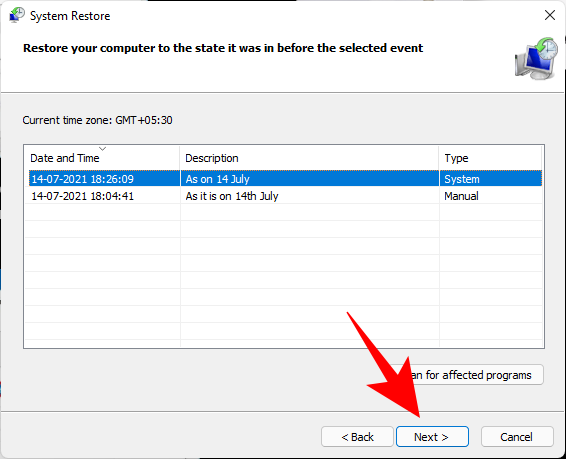Screen dimensions: 566x459
Task: Click the empty area of restore points list
Action: tap(284, 274)
